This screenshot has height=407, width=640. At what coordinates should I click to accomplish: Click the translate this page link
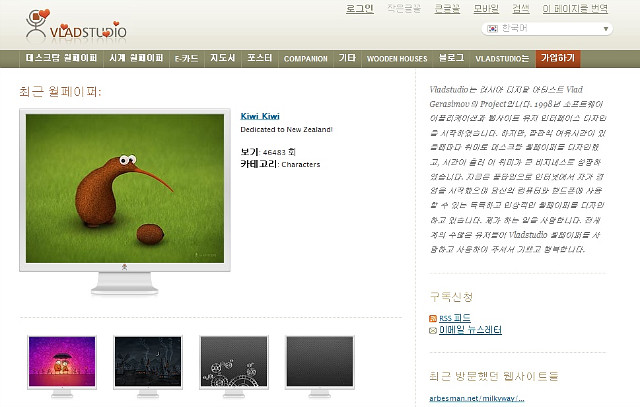click(x=575, y=9)
